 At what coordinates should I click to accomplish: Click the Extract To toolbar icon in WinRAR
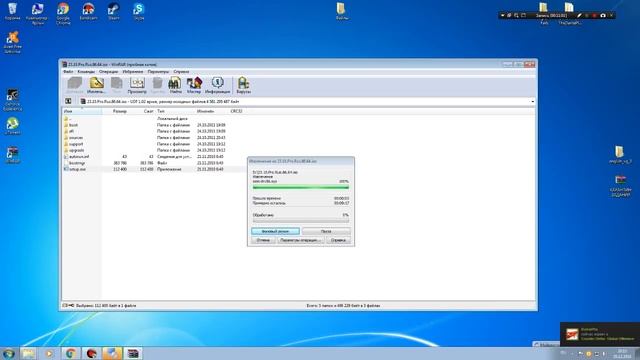point(96,85)
